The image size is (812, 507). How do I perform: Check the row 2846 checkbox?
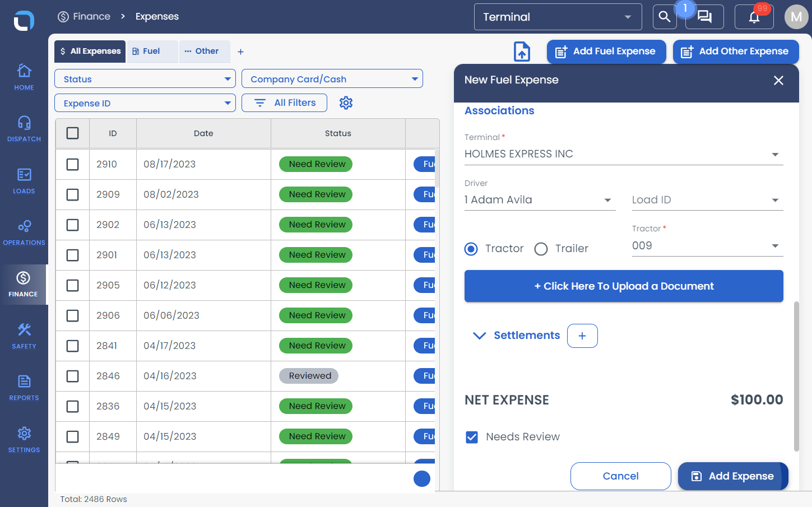72,376
